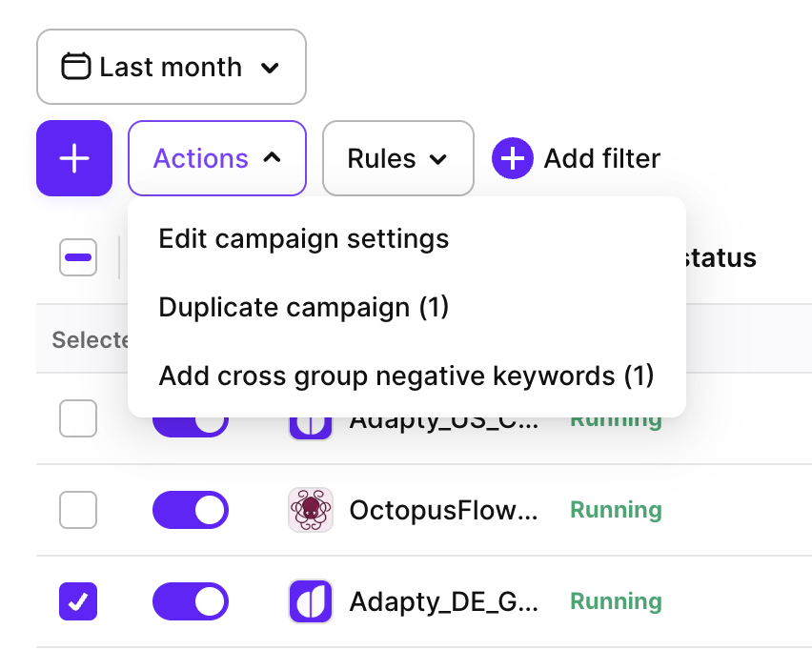Select Edit campaign settings from menu
Image resolution: width=812 pixels, height=650 pixels.
(x=304, y=238)
